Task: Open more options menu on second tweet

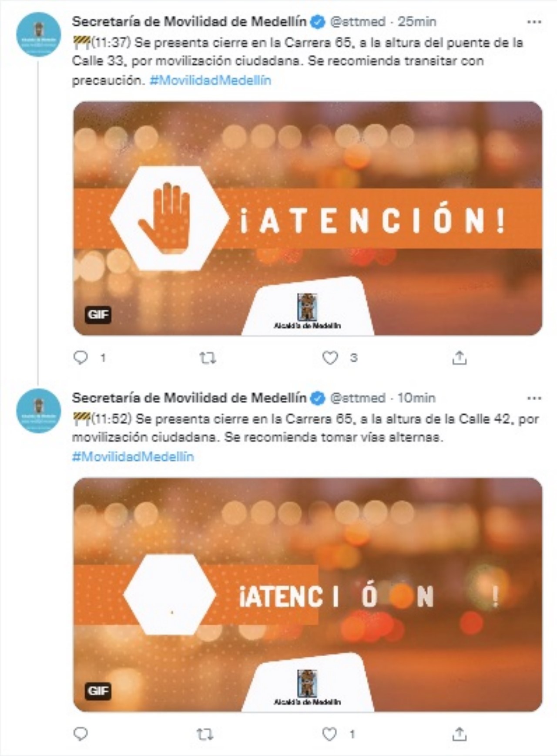Action: tap(534, 398)
